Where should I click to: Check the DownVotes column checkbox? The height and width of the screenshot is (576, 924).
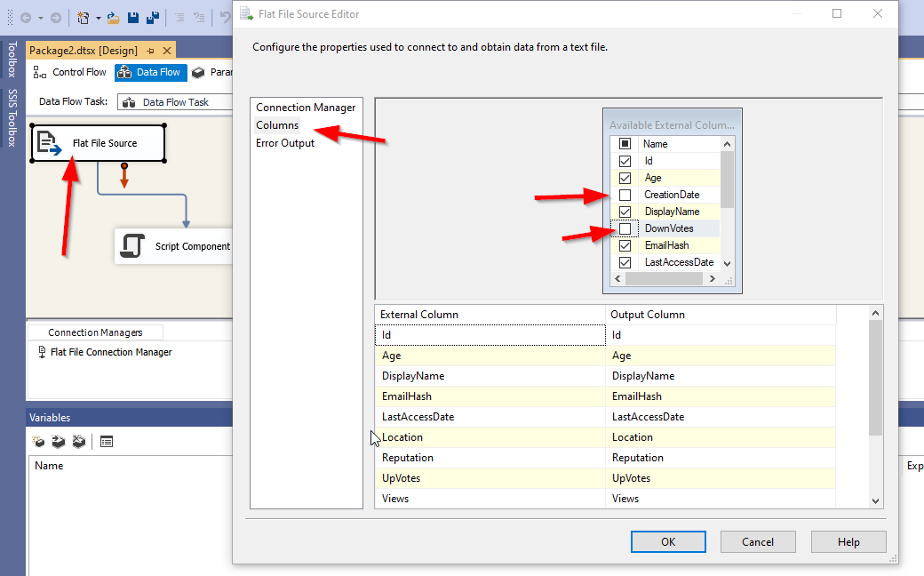(x=625, y=228)
